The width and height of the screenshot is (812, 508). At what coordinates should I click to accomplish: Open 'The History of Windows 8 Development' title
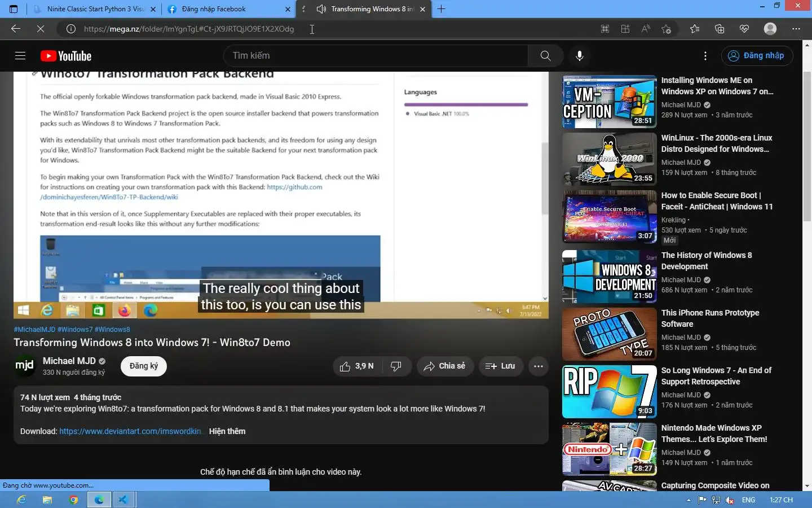pyautogui.click(x=707, y=261)
